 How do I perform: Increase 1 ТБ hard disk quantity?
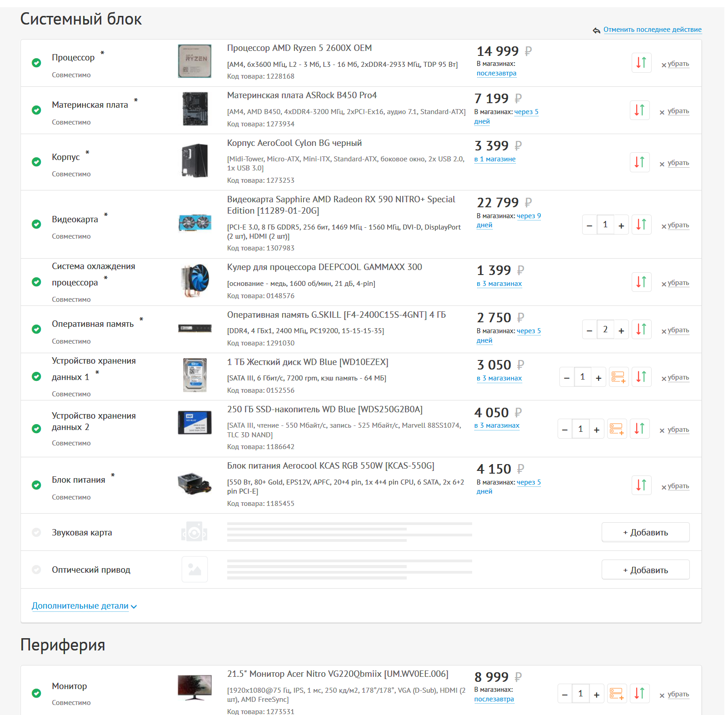pyautogui.click(x=598, y=377)
